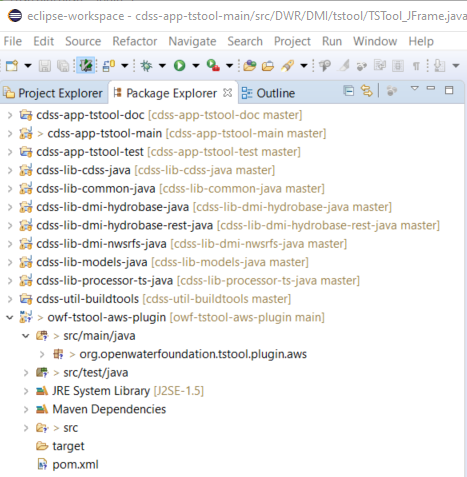Open the Search menu

click(245, 41)
